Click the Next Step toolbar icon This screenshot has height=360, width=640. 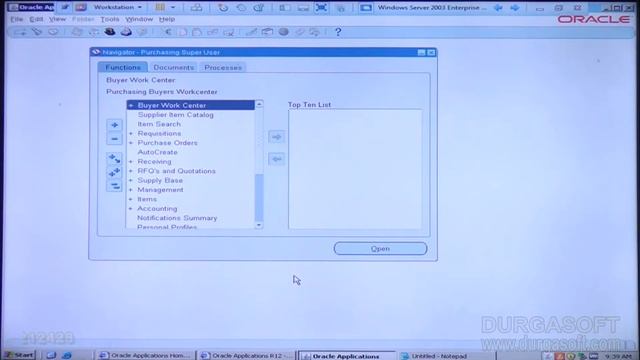(93, 32)
